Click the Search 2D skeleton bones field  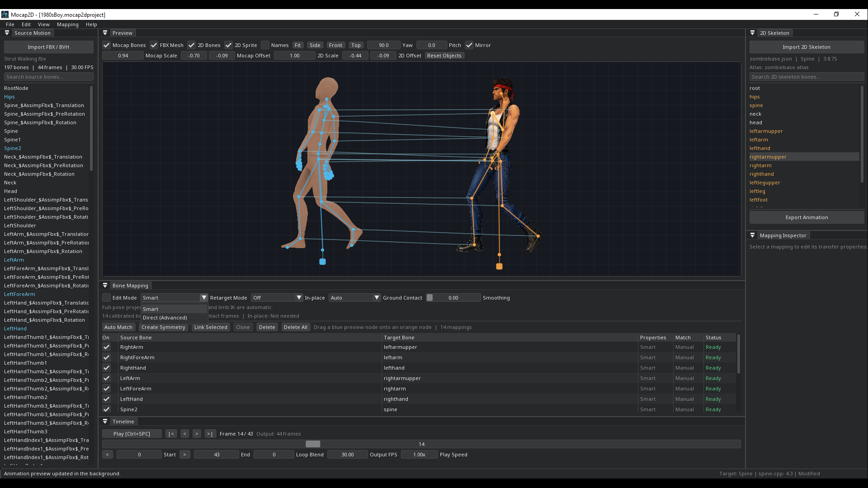(x=807, y=77)
